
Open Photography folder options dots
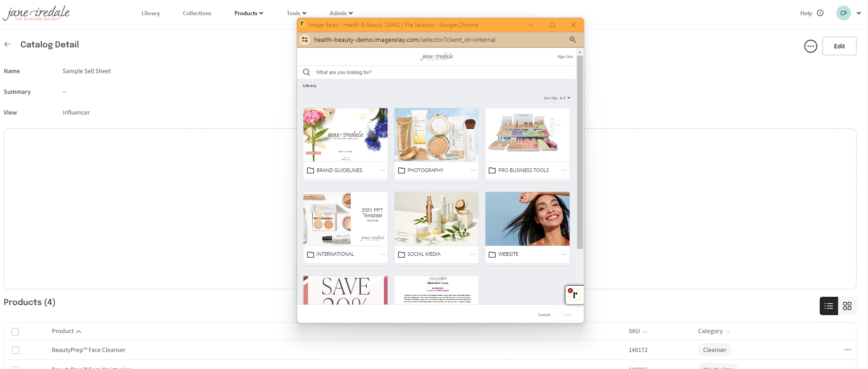pyautogui.click(x=473, y=170)
